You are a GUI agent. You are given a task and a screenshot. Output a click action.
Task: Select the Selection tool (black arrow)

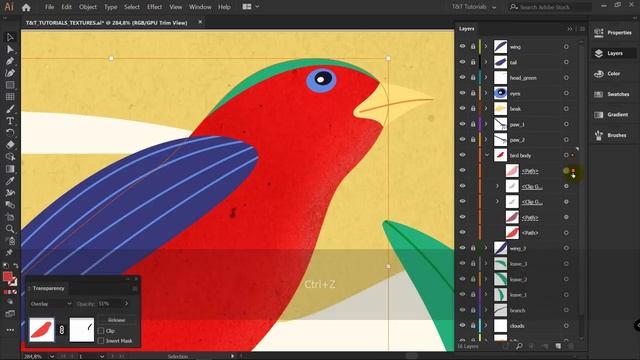10,37
